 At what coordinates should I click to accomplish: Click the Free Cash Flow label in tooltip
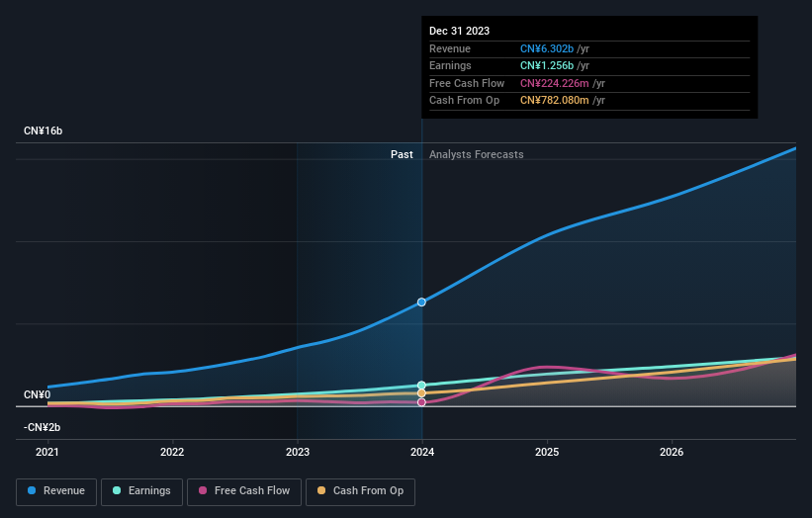467,83
